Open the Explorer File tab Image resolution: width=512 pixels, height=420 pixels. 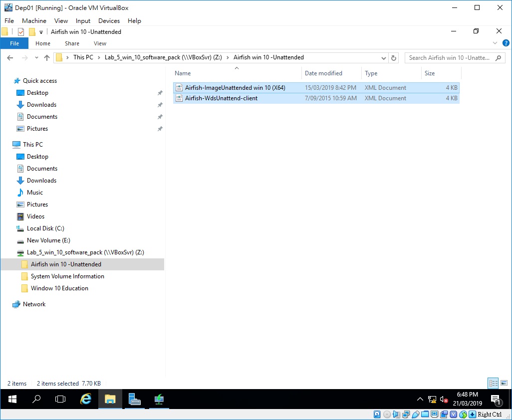(14, 43)
